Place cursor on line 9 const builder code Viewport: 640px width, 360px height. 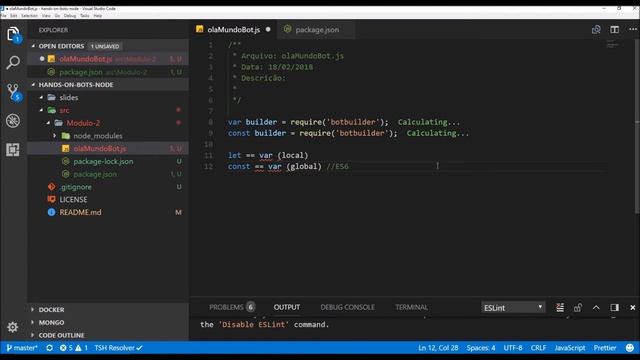point(312,133)
